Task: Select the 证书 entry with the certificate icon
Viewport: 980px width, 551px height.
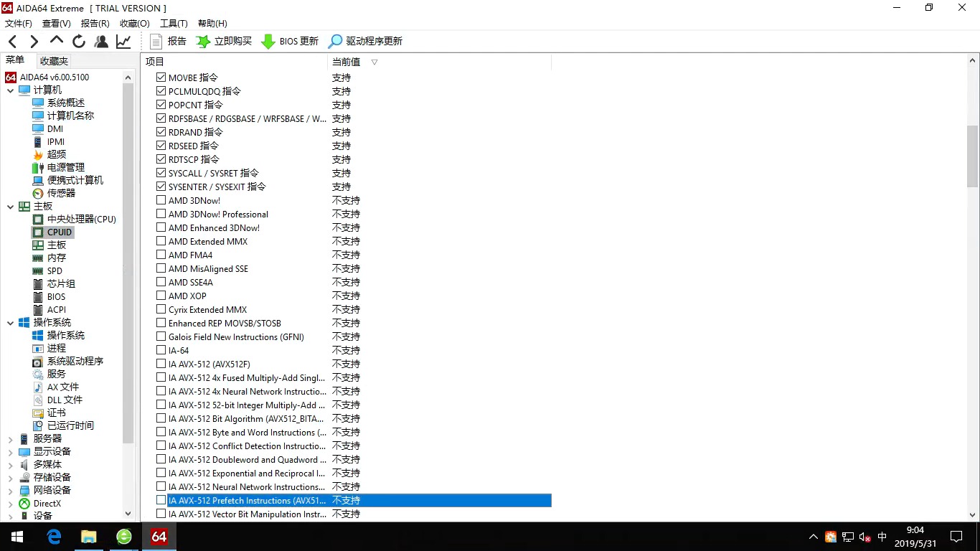Action: click(49, 413)
